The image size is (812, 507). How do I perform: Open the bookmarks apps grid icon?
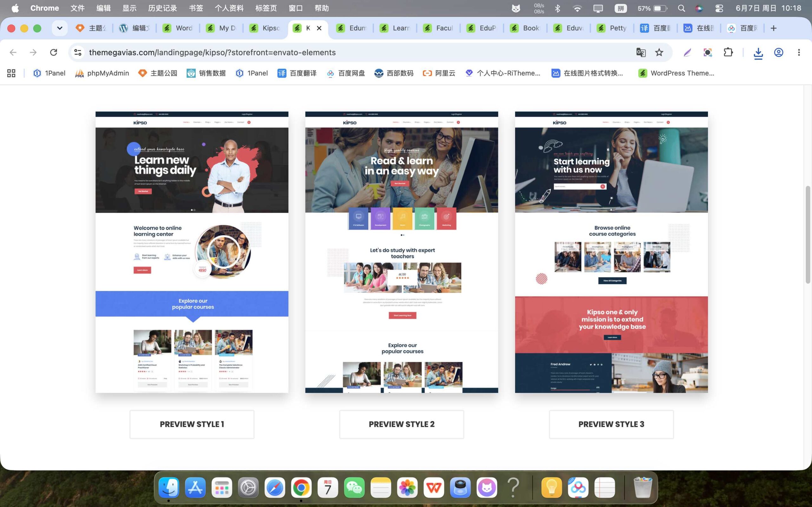coord(11,73)
